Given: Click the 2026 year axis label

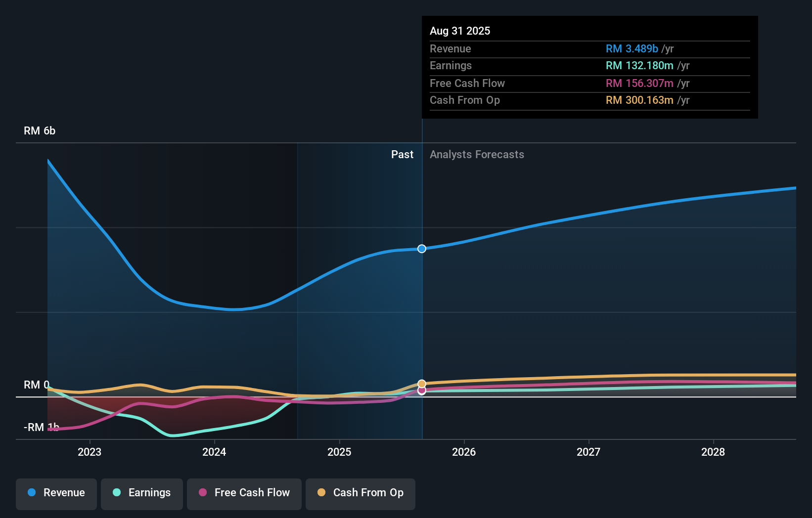Looking at the screenshot, I should coord(464,452).
